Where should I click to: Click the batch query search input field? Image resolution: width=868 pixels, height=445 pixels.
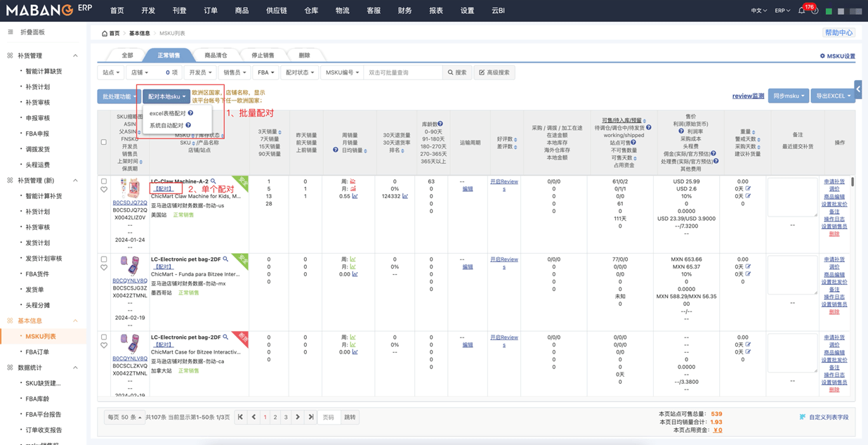click(x=403, y=72)
